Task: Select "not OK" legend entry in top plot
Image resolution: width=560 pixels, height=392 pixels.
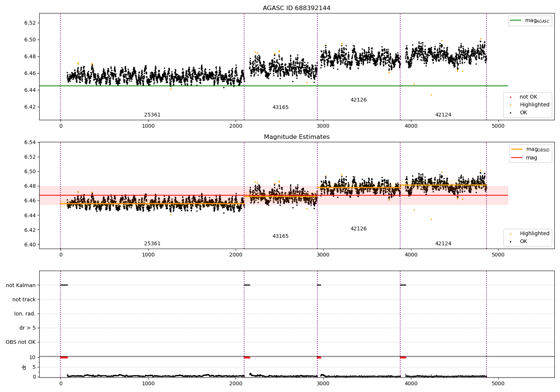Action: click(528, 97)
